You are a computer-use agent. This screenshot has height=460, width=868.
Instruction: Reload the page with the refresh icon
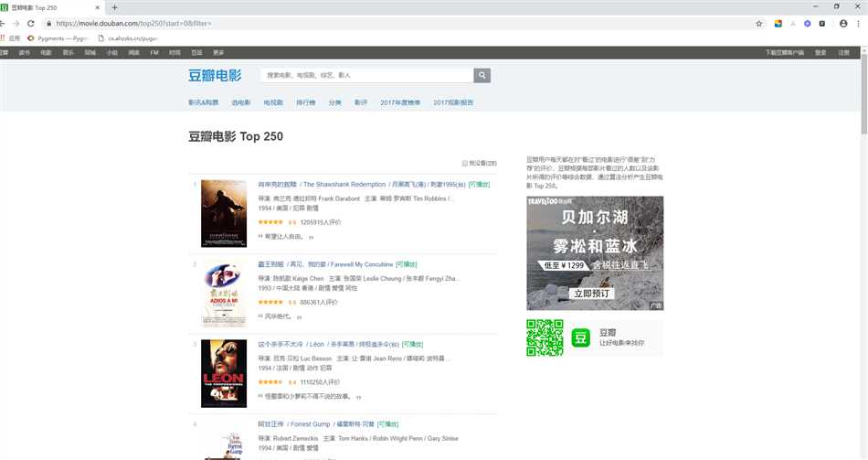click(30, 23)
